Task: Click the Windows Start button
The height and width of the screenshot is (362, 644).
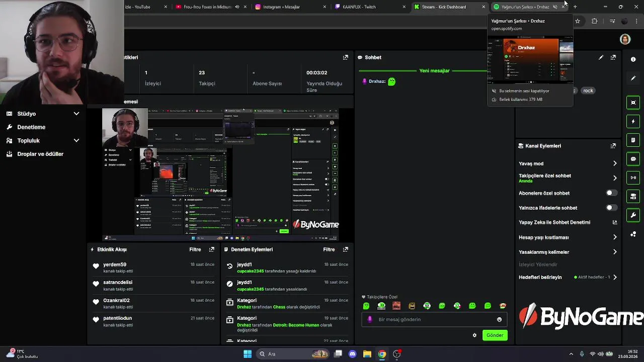Action: (x=248, y=354)
